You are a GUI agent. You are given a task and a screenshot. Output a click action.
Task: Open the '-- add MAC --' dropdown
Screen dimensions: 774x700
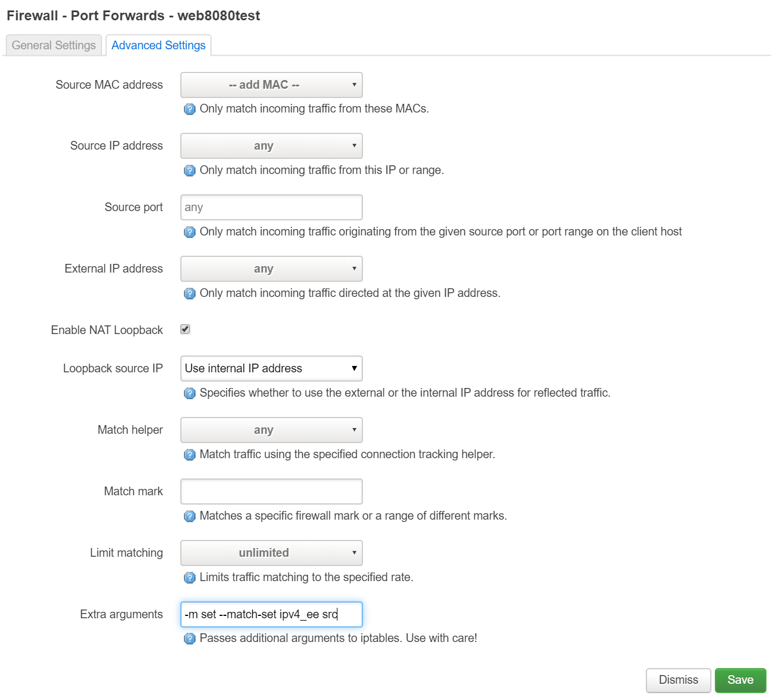[271, 85]
